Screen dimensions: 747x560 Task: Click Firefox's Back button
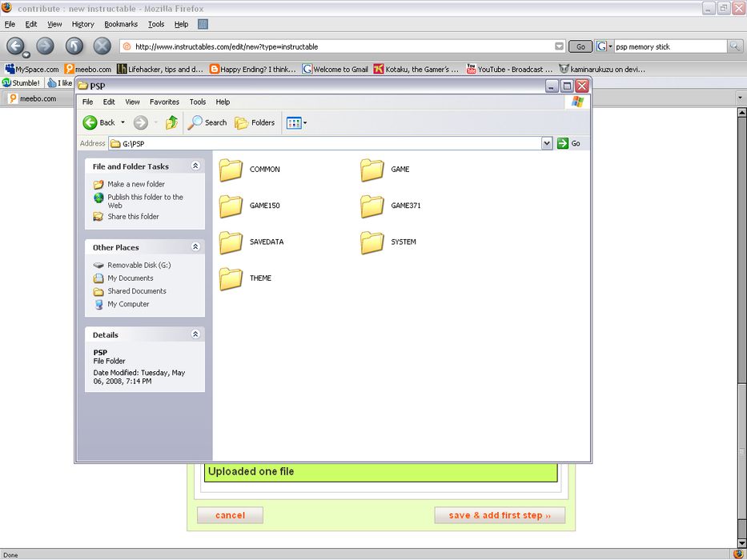[14, 46]
